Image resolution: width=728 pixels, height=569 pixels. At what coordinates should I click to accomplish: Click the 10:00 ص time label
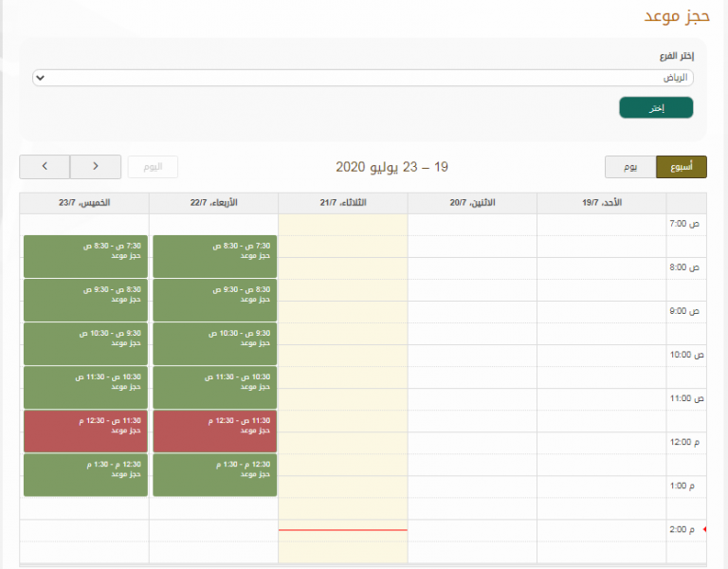pos(686,355)
